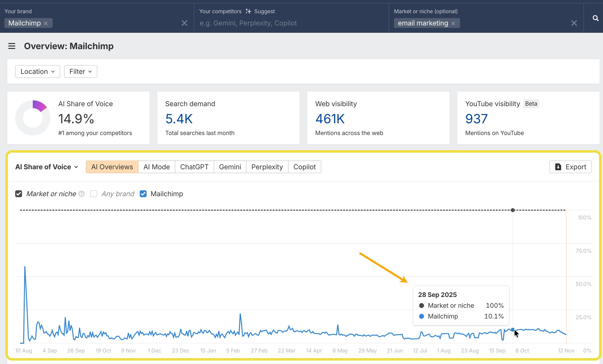Remove the Mailchimp brand tag
The height and width of the screenshot is (364, 603).
point(46,23)
